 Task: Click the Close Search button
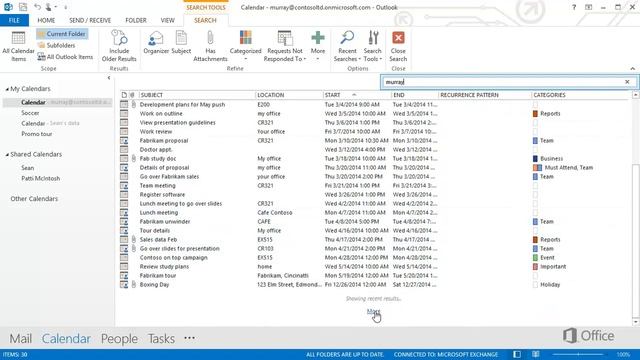(x=398, y=46)
